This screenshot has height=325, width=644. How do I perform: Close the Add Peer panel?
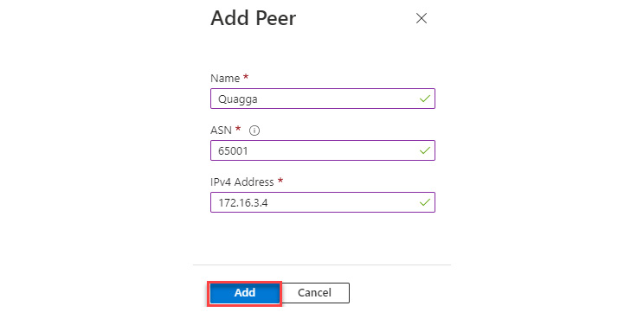click(422, 18)
